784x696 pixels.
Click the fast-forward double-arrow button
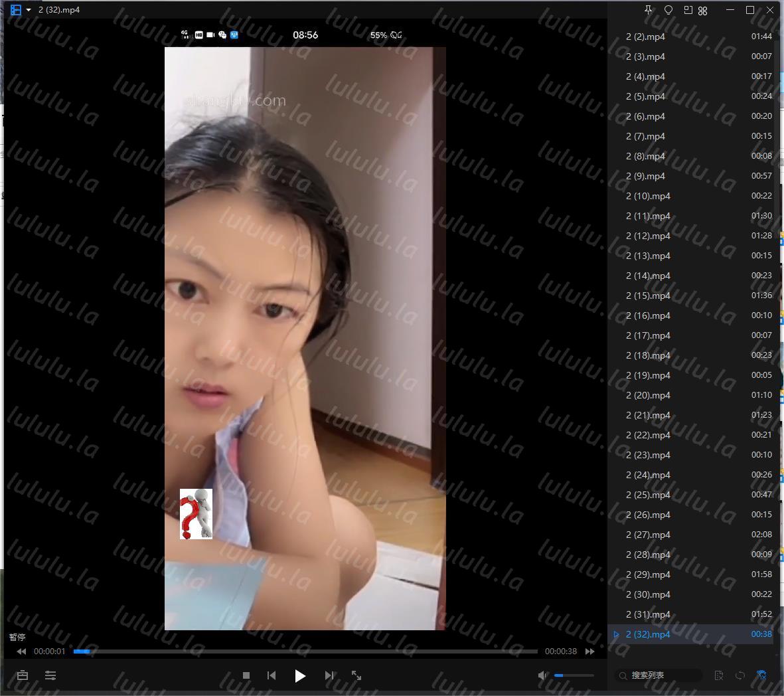(589, 652)
